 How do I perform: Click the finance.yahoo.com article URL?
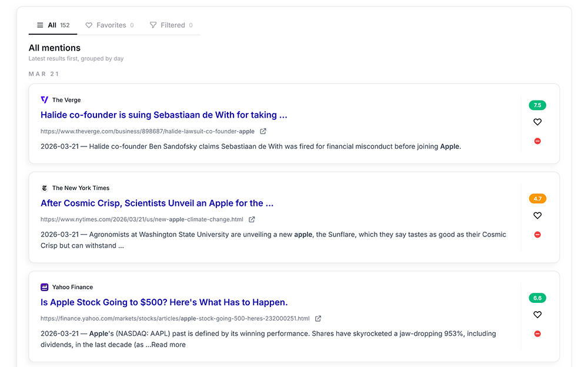click(x=175, y=319)
